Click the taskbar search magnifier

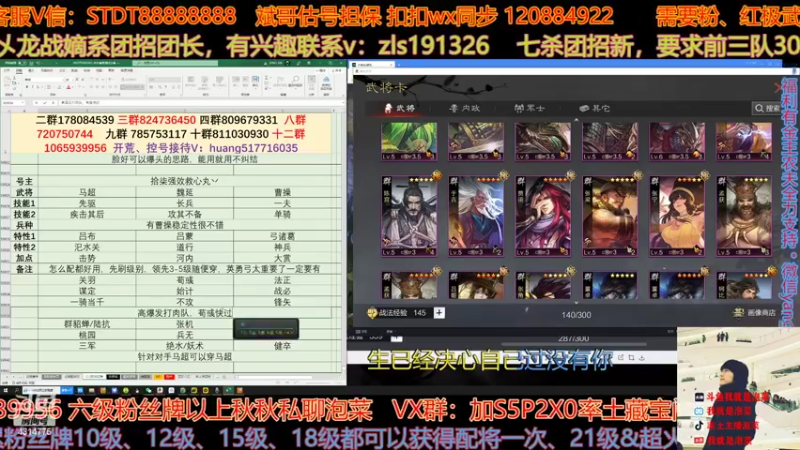[x=17, y=390]
